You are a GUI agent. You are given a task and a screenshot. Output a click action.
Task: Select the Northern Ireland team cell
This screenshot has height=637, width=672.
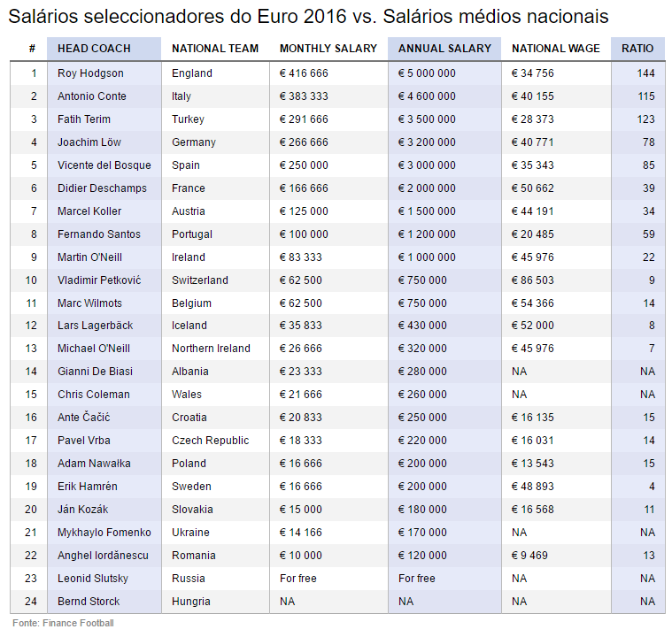(211, 349)
